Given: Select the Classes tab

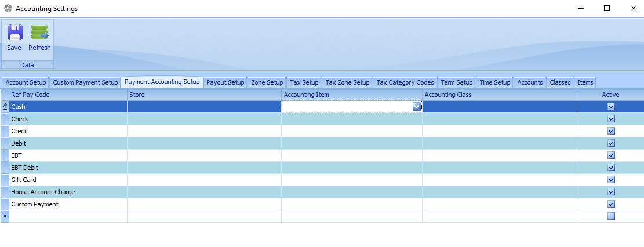Looking at the screenshot, I should 560,82.
